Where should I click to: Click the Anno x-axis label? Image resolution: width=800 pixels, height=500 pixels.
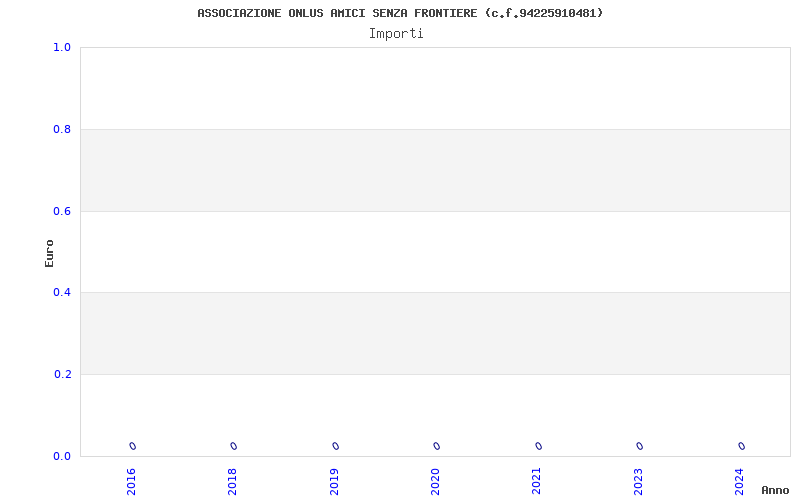pos(775,490)
